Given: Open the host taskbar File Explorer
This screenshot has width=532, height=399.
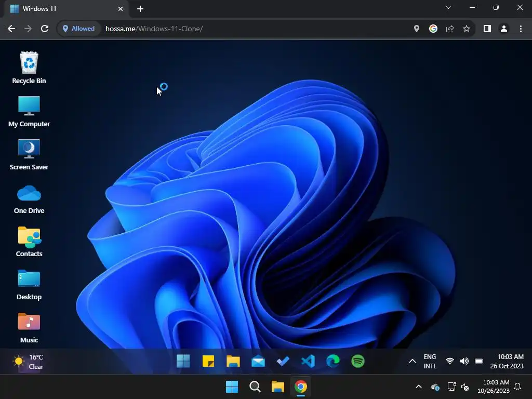Looking at the screenshot, I should click(277, 387).
